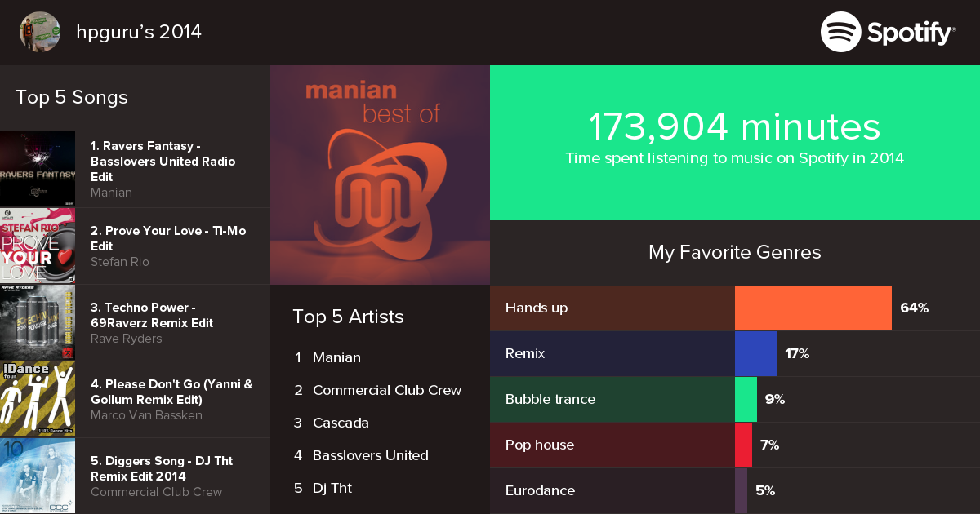Open hpguru's profile avatar
Viewport: 980px width, 514px height.
coord(39,32)
